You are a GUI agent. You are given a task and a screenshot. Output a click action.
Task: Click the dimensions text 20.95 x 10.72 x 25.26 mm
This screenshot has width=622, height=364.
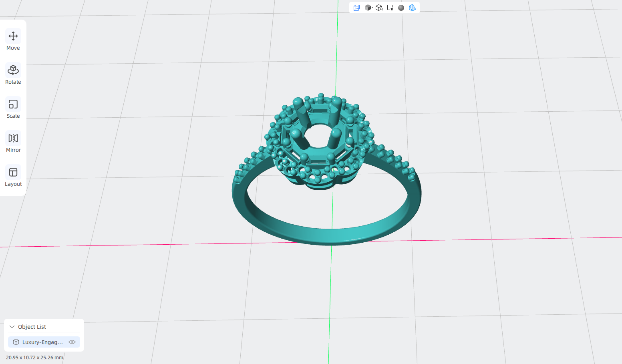coord(34,358)
